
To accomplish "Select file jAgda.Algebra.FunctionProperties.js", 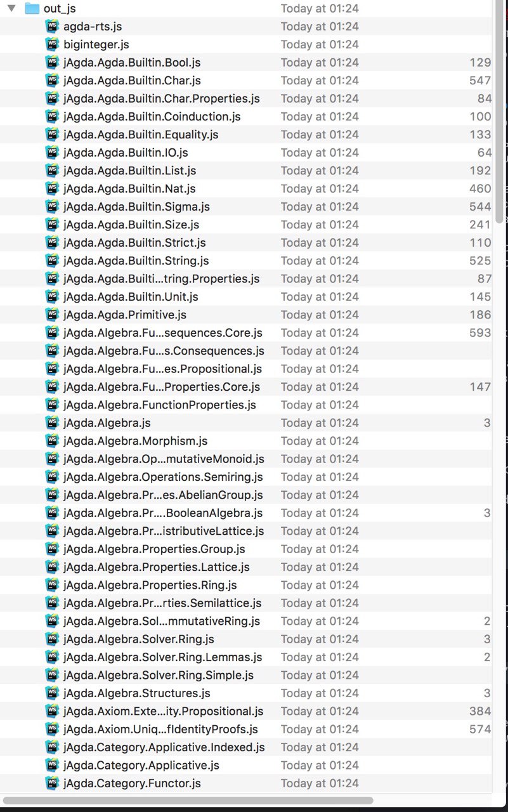I will (160, 405).
